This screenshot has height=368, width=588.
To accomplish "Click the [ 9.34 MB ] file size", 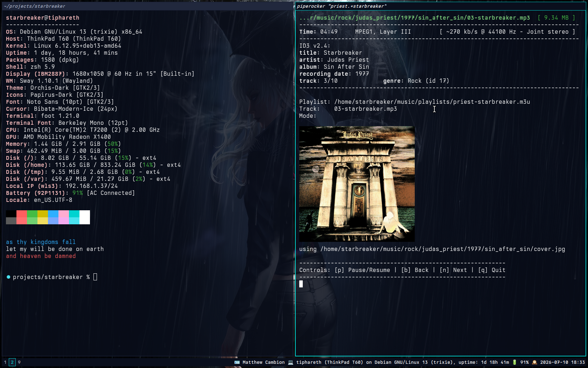I will click(556, 18).
